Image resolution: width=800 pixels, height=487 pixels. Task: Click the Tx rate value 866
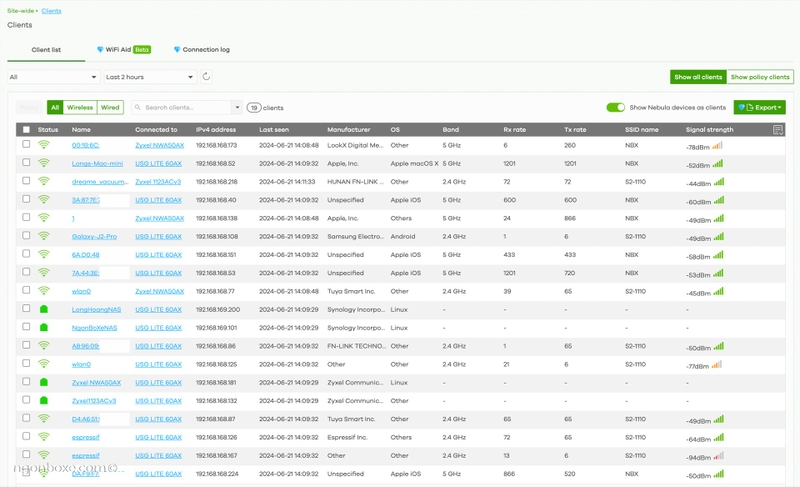570,218
